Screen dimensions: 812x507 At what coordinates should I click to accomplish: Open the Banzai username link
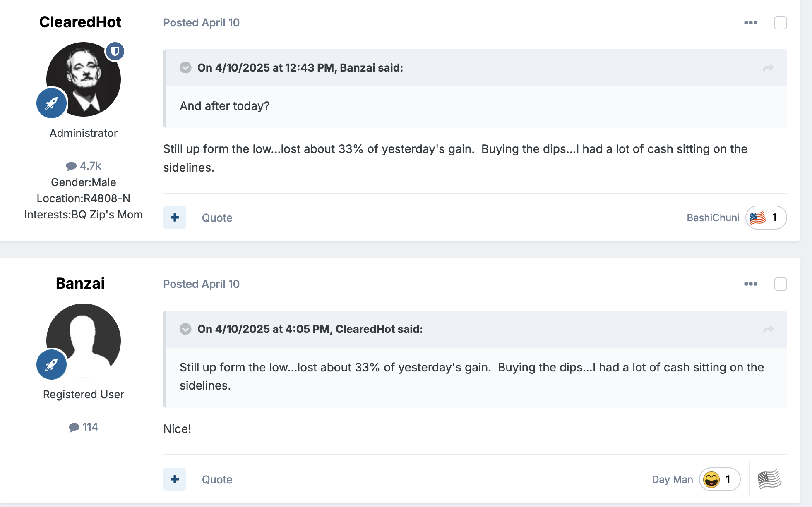[80, 283]
